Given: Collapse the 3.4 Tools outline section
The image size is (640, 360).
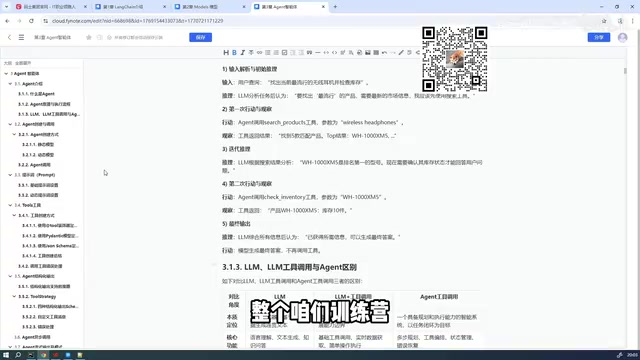Looking at the screenshot, I should pos(10,205).
